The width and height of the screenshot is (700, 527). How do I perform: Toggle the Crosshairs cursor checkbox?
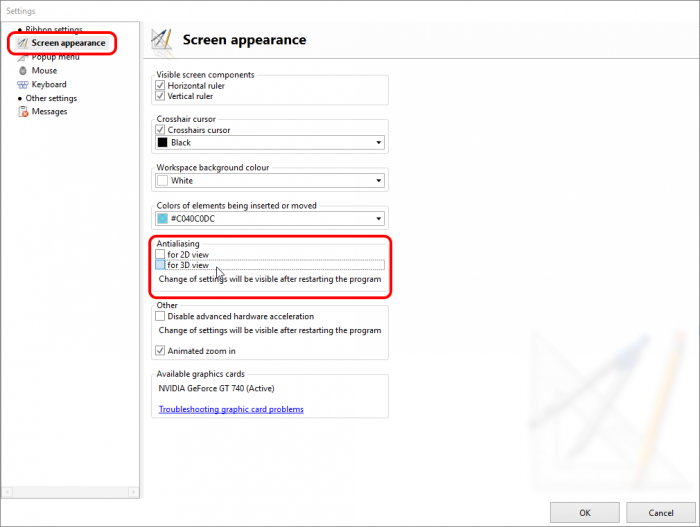click(160, 130)
